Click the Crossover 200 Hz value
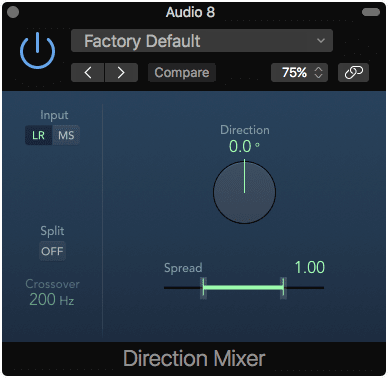This screenshot has width=388, height=378. [x=52, y=299]
